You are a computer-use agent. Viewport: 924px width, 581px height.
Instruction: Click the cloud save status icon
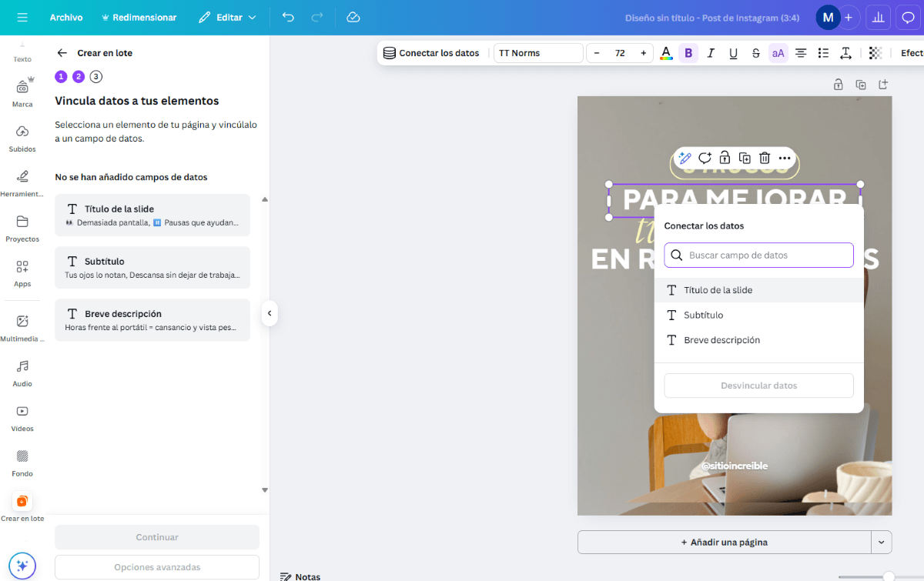pyautogui.click(x=353, y=17)
